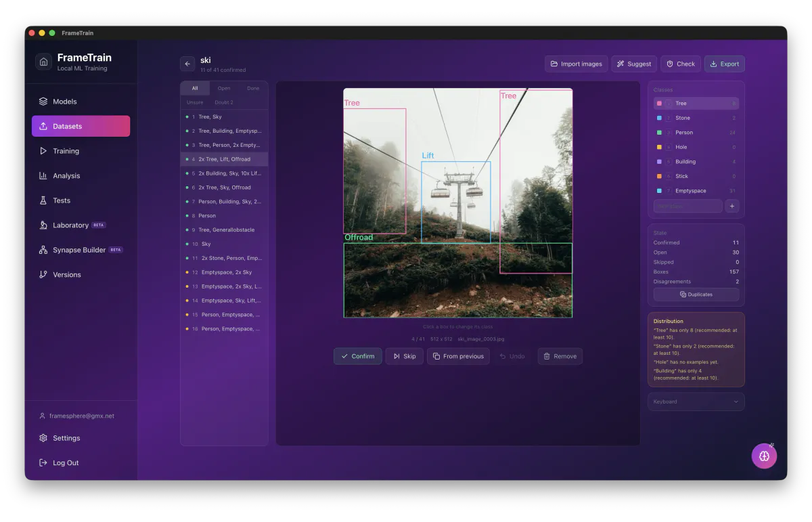The height and width of the screenshot is (522, 812).
Task: Select the Unsure filter tab
Action: [195, 102]
